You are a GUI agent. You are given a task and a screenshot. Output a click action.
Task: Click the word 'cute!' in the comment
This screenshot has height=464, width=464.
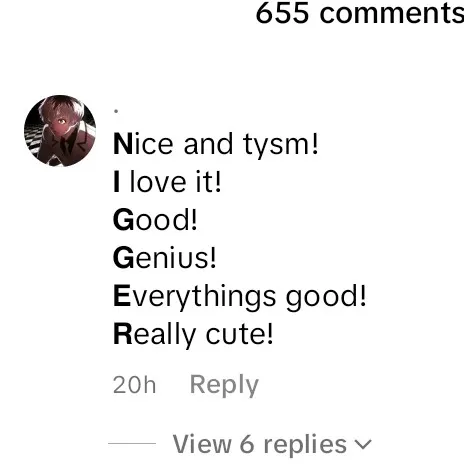point(239,334)
